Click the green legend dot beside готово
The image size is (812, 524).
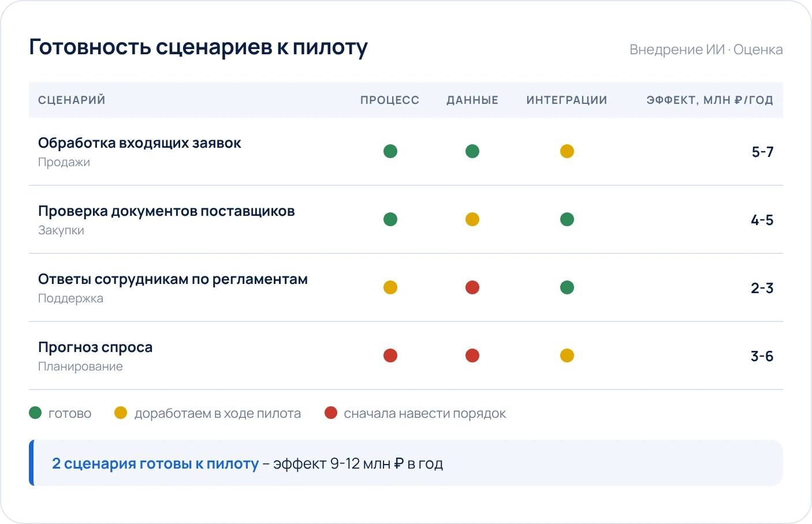pos(35,413)
